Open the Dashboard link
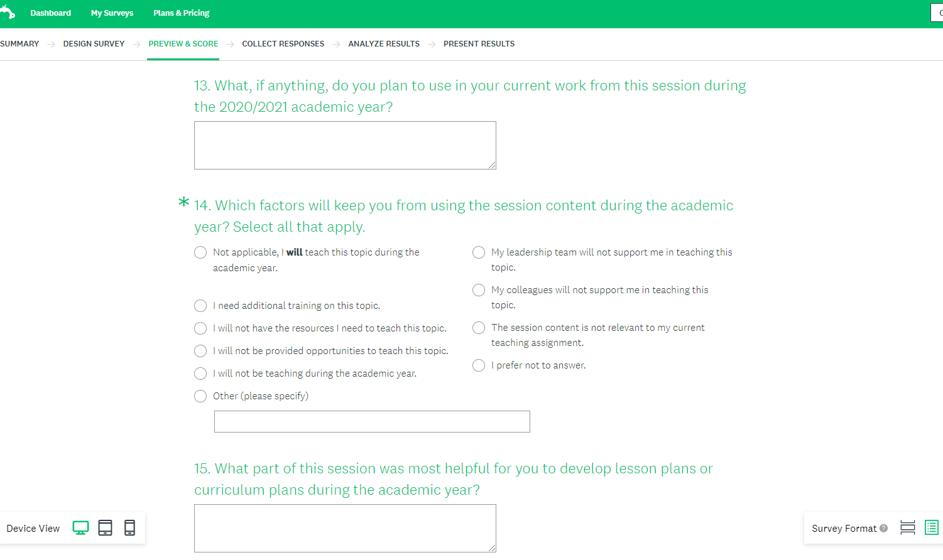 (50, 13)
